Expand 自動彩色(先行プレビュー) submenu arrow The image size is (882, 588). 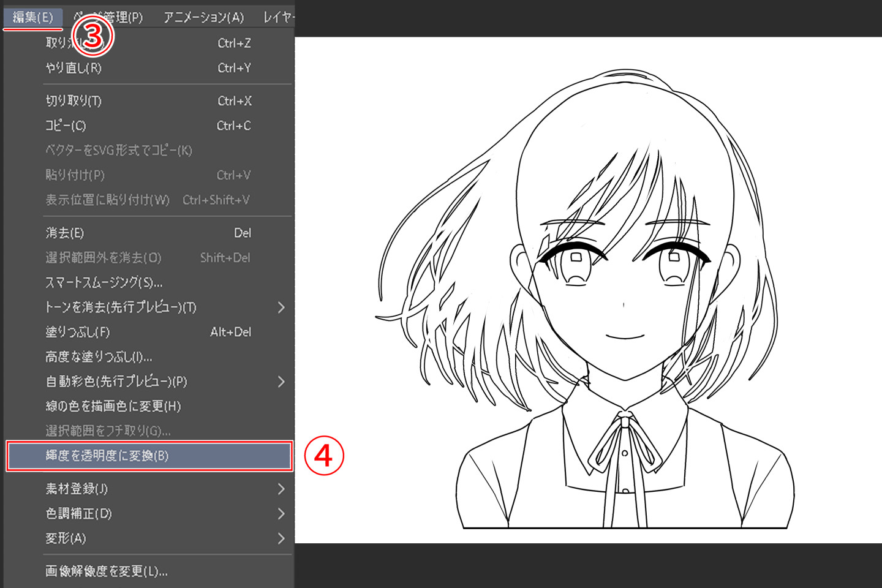click(x=281, y=382)
